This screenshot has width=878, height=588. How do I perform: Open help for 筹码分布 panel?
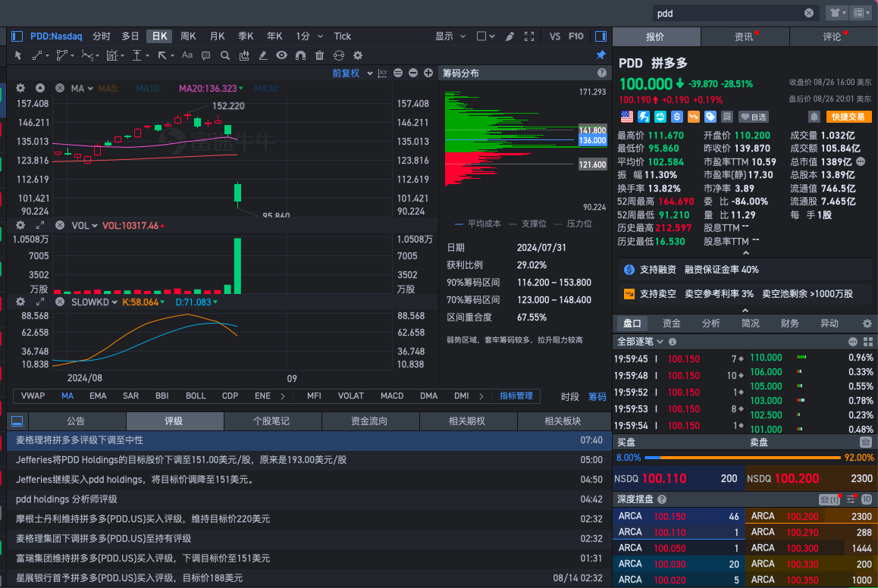coord(602,73)
